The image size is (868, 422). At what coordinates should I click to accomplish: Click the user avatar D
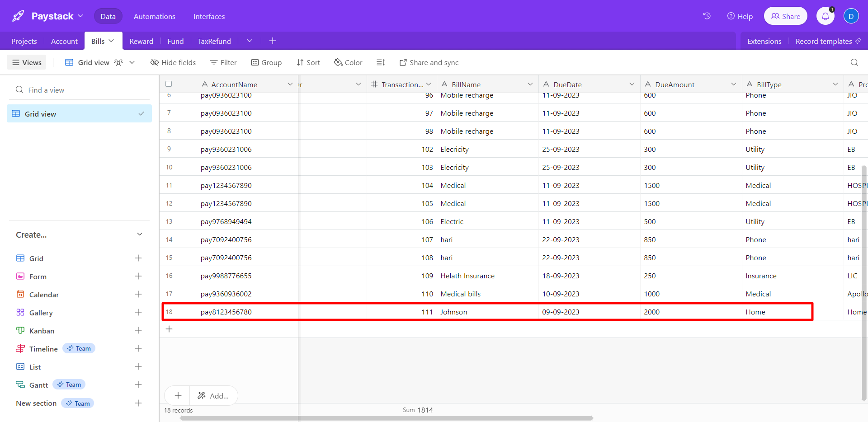point(851,16)
